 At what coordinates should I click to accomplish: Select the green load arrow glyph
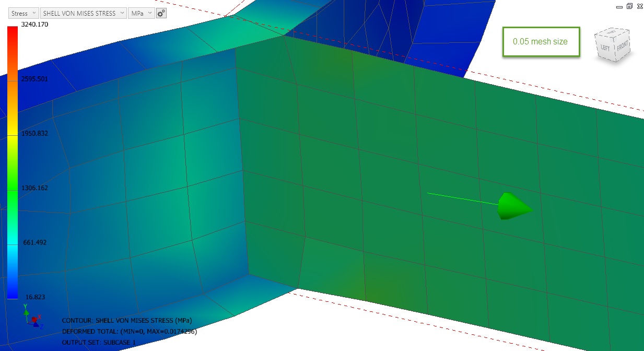[x=514, y=206]
